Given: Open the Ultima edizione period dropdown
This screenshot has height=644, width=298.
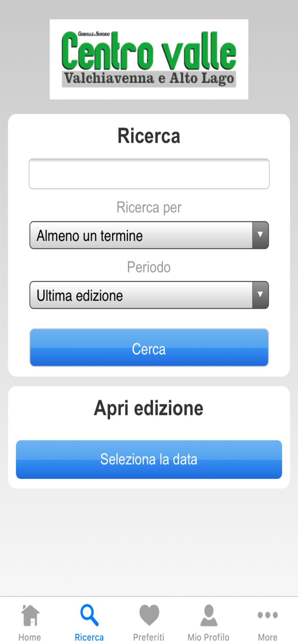Looking at the screenshot, I should point(149,295).
